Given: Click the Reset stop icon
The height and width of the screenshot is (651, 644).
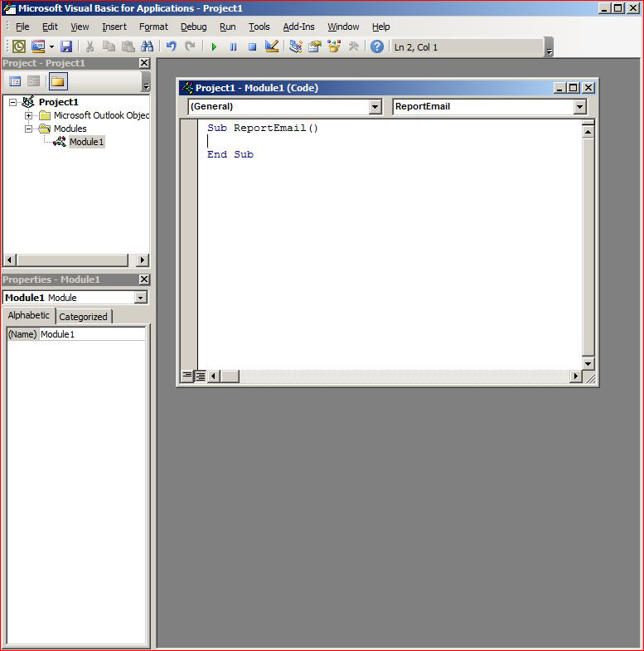Looking at the screenshot, I should [252, 46].
